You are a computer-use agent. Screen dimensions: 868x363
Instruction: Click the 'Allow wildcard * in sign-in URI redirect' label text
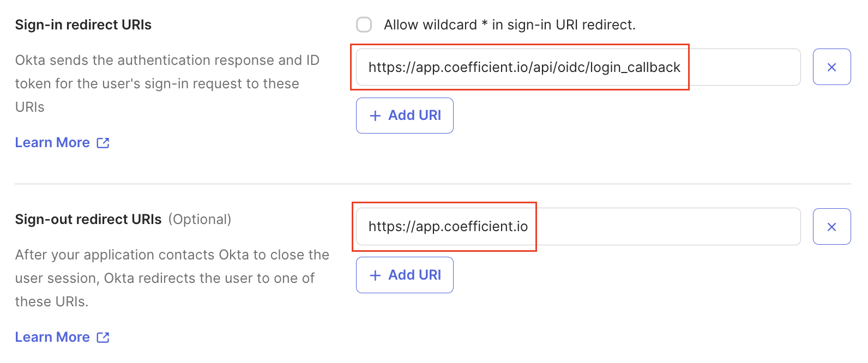(x=509, y=25)
